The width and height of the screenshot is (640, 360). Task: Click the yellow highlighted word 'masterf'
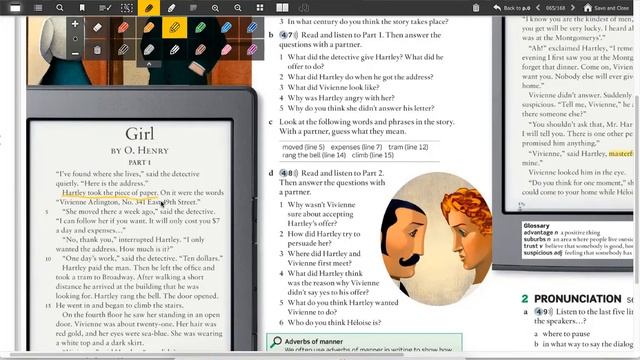[x=620, y=153]
